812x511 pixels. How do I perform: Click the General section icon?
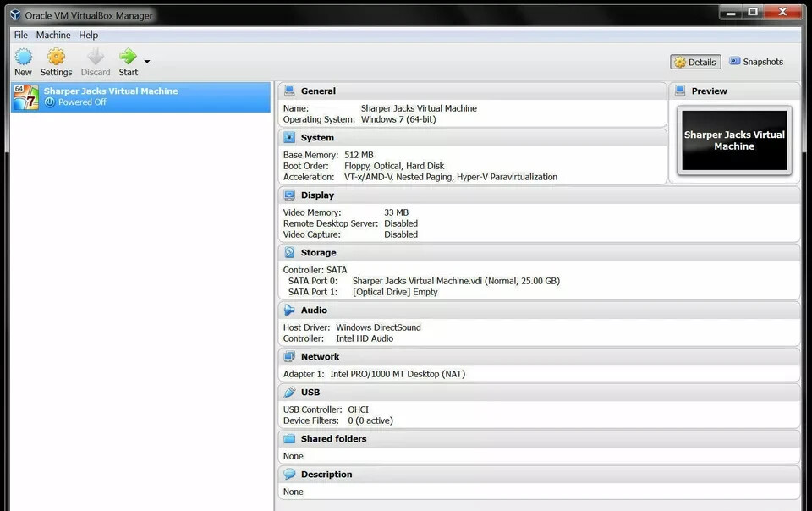(x=289, y=91)
